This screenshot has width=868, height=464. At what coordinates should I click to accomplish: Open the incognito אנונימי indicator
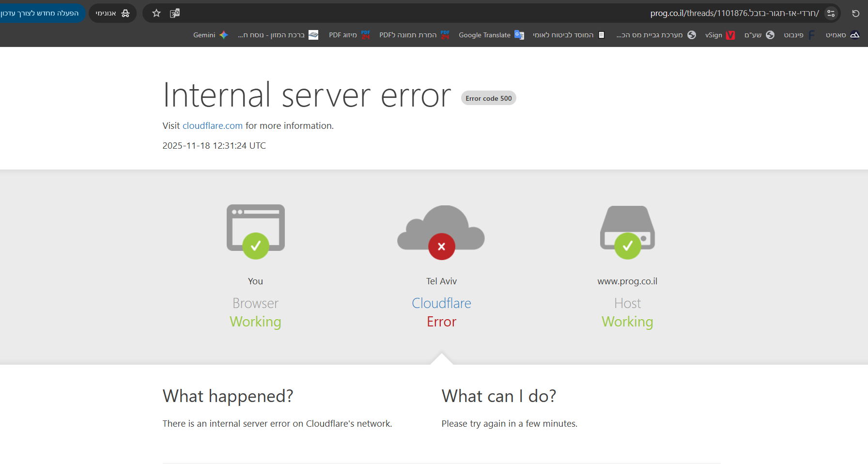tap(112, 14)
